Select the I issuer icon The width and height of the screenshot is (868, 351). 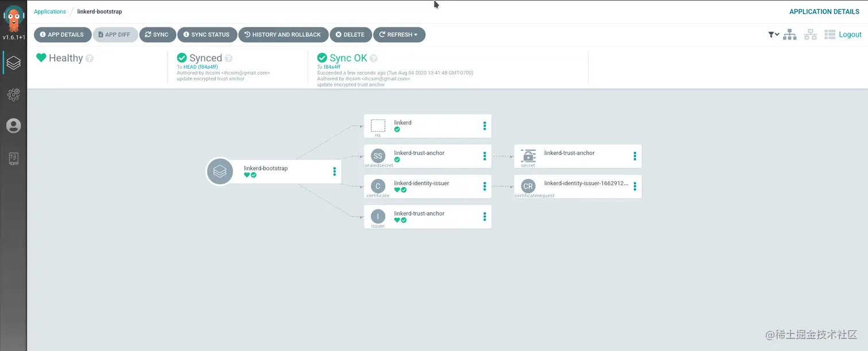[x=378, y=216]
